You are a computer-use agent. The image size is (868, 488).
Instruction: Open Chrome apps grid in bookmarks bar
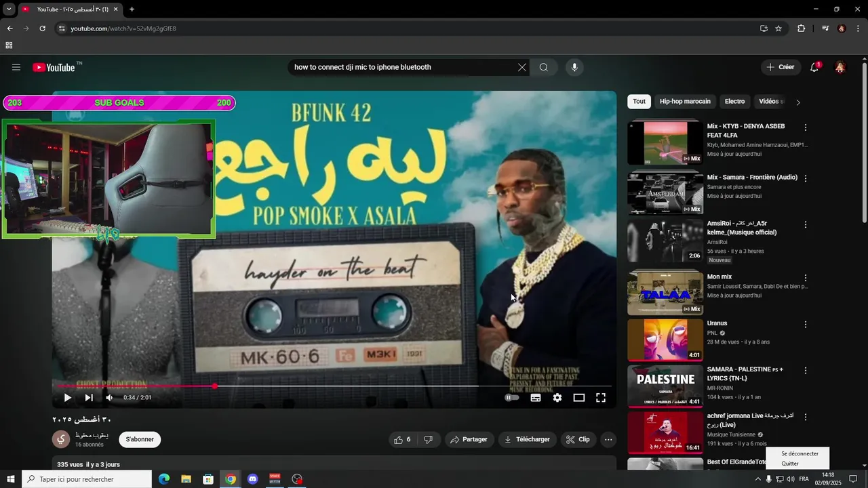coord(9,45)
